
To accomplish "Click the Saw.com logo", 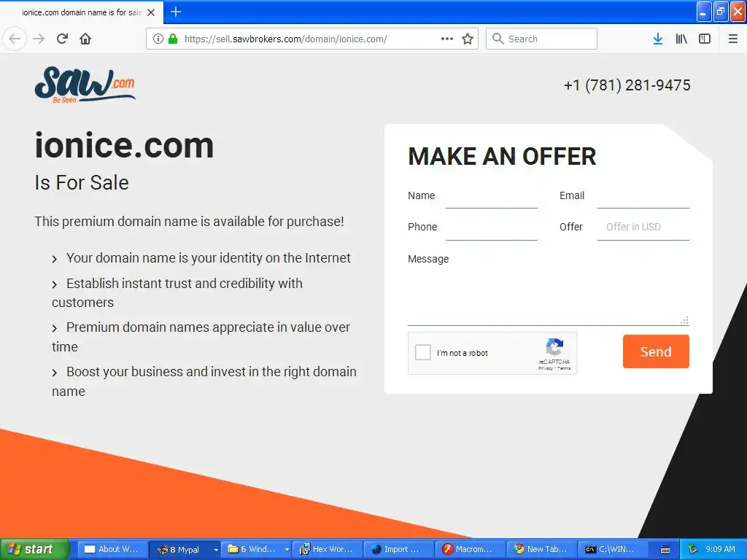I will pyautogui.click(x=85, y=85).
